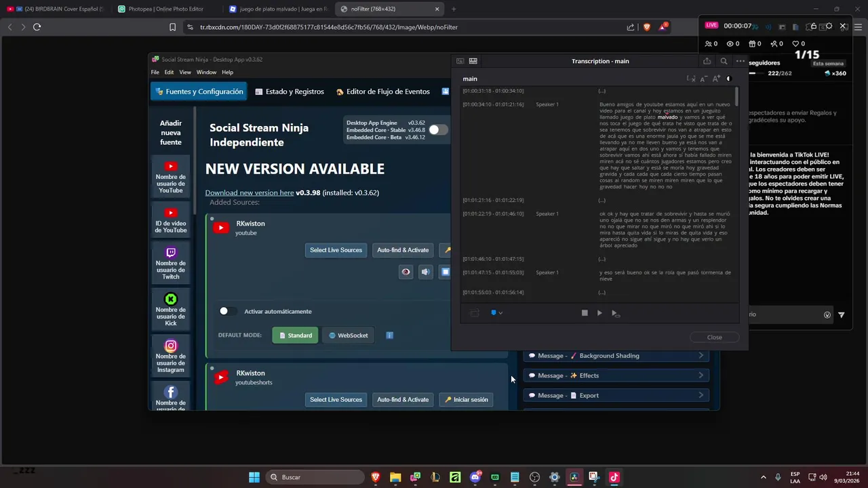Click the Brave Shields lion icon
The image size is (868, 488).
[x=646, y=27]
